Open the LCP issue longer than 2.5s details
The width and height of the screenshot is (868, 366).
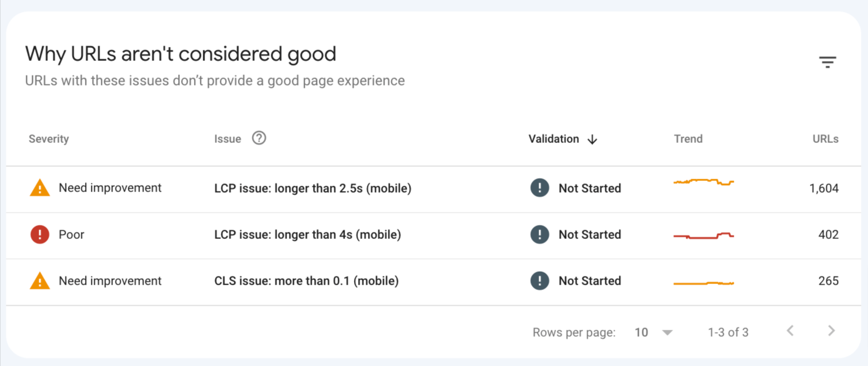point(312,188)
